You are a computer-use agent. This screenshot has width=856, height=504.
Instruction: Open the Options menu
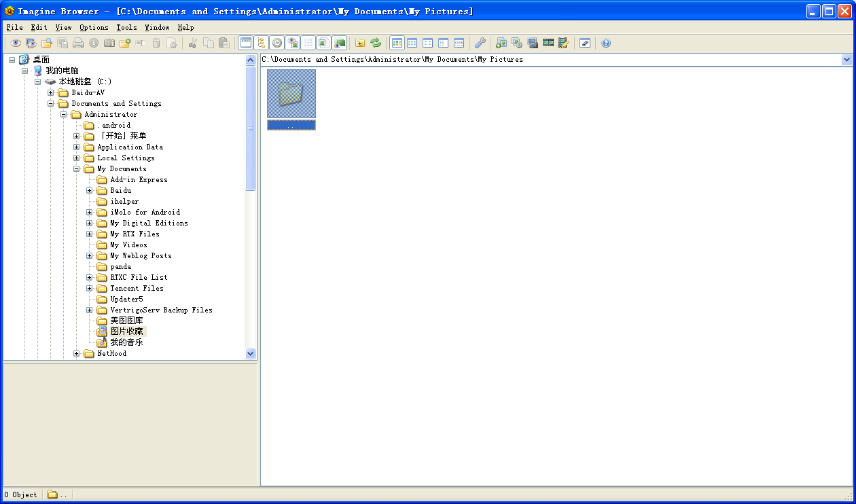tap(94, 28)
